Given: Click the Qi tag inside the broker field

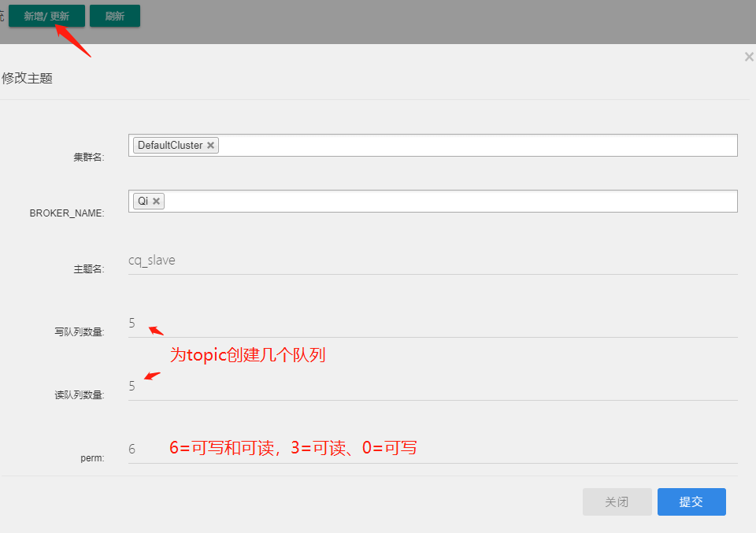Looking at the screenshot, I should pyautogui.click(x=144, y=201).
